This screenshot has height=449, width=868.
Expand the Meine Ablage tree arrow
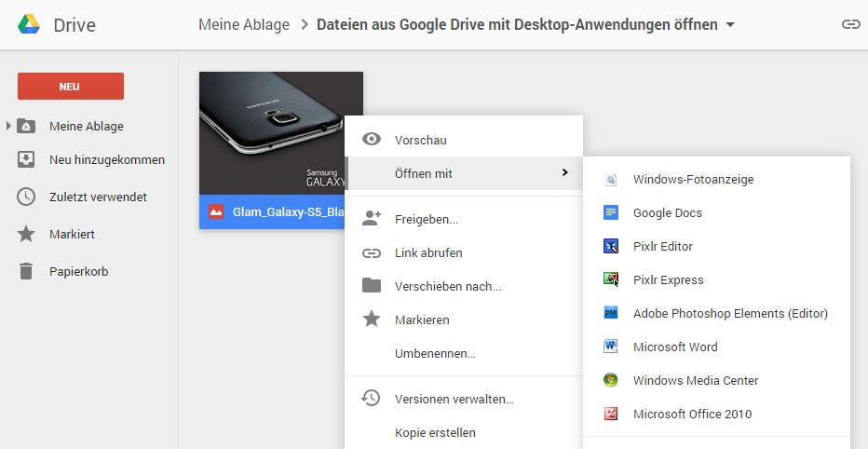8,127
